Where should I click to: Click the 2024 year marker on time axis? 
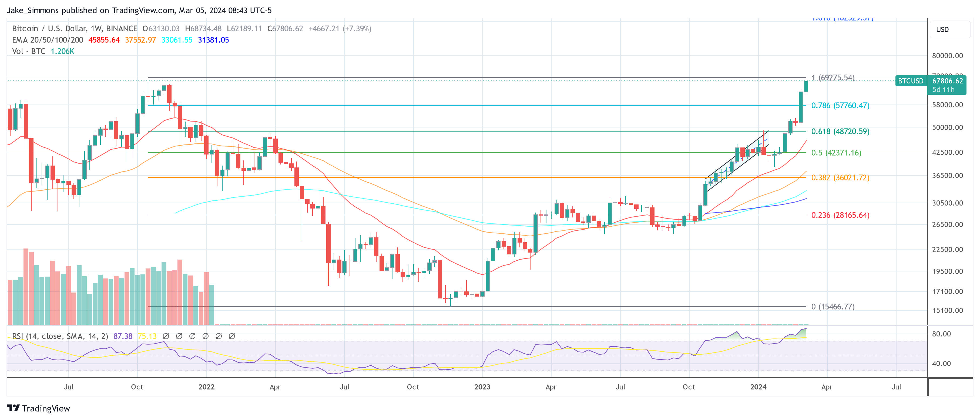pyautogui.click(x=758, y=387)
